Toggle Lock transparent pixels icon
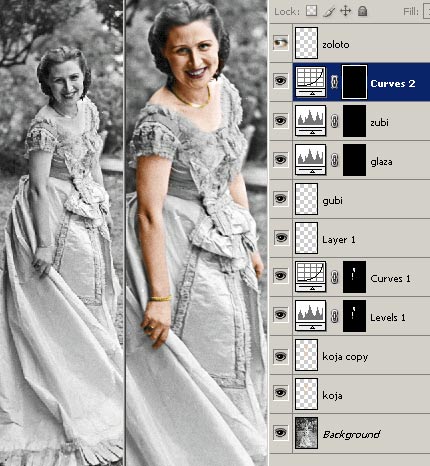This screenshot has width=430, height=466. coord(311,11)
